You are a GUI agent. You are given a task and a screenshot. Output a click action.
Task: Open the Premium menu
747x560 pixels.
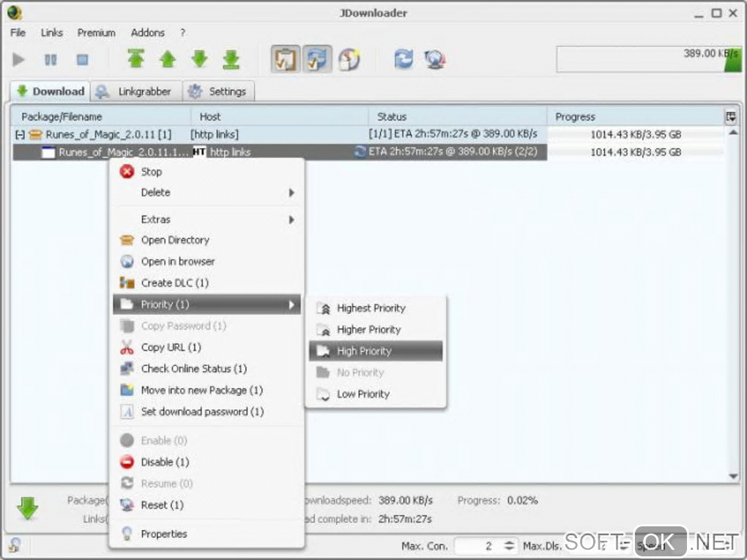[x=96, y=32]
